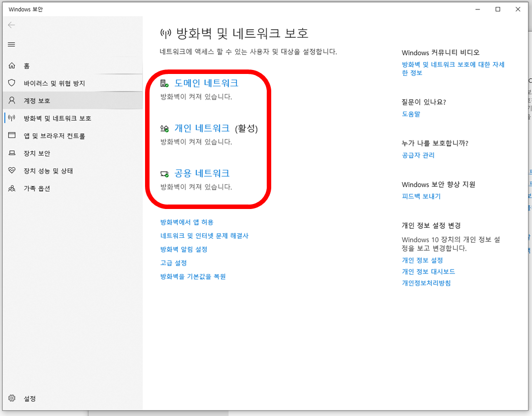Click the Windows 보안 향상 지원 heading
This screenshot has width=532, height=416.
438,184
